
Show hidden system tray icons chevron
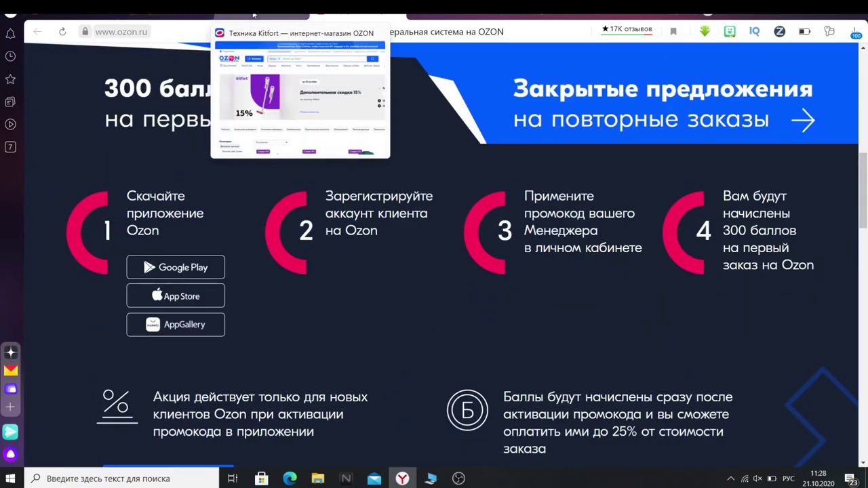[730, 479]
